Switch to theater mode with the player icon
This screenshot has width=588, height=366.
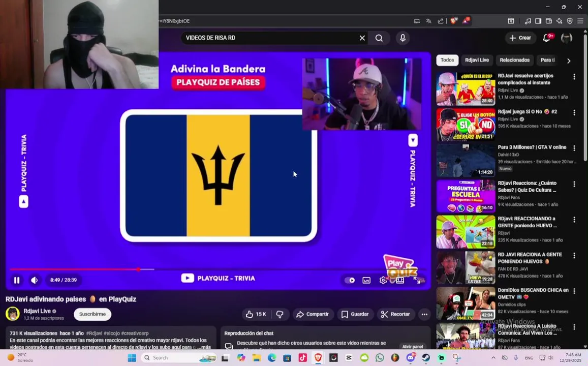[400, 280]
